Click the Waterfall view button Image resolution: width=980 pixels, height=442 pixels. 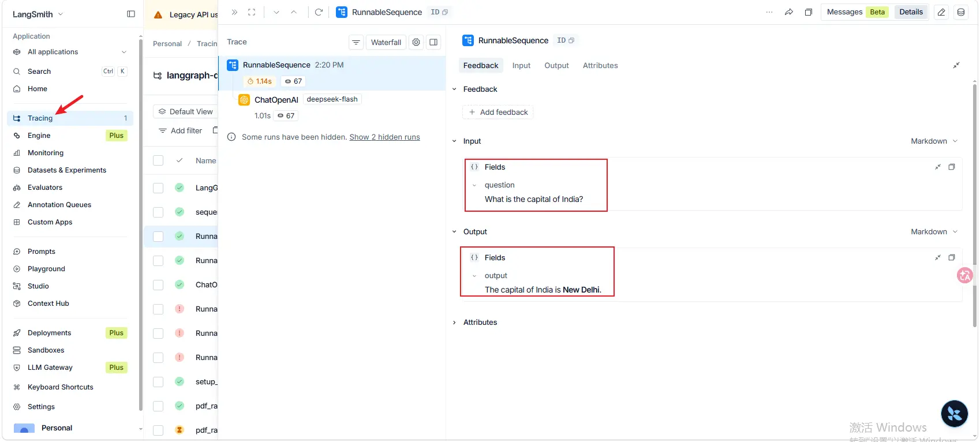[x=386, y=42]
